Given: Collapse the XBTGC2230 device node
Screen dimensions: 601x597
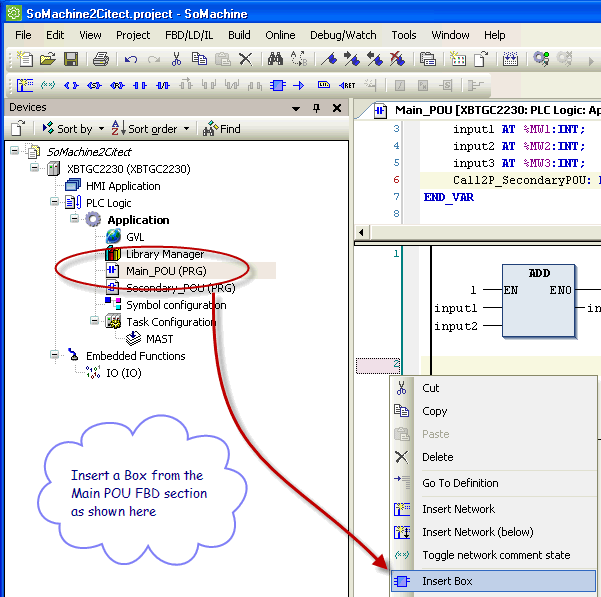Looking at the screenshot, I should click(x=34, y=167).
